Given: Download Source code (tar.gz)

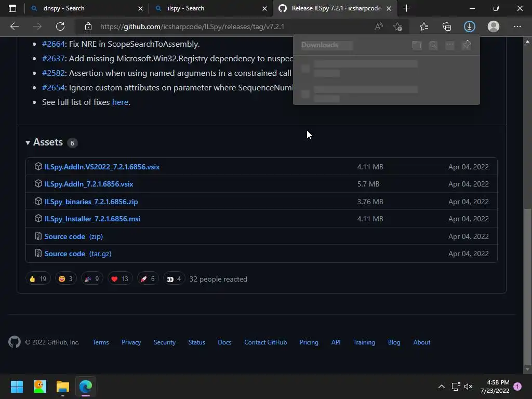Looking at the screenshot, I should tap(78, 254).
